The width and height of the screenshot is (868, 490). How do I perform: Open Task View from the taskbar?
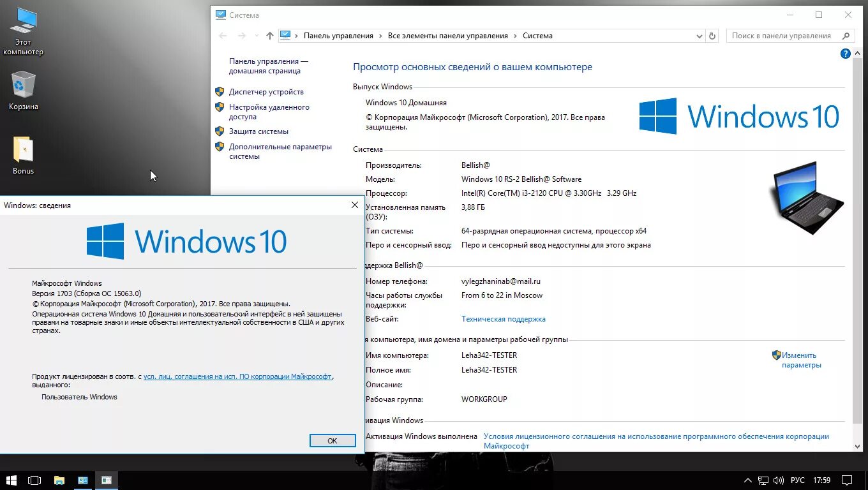[34, 480]
